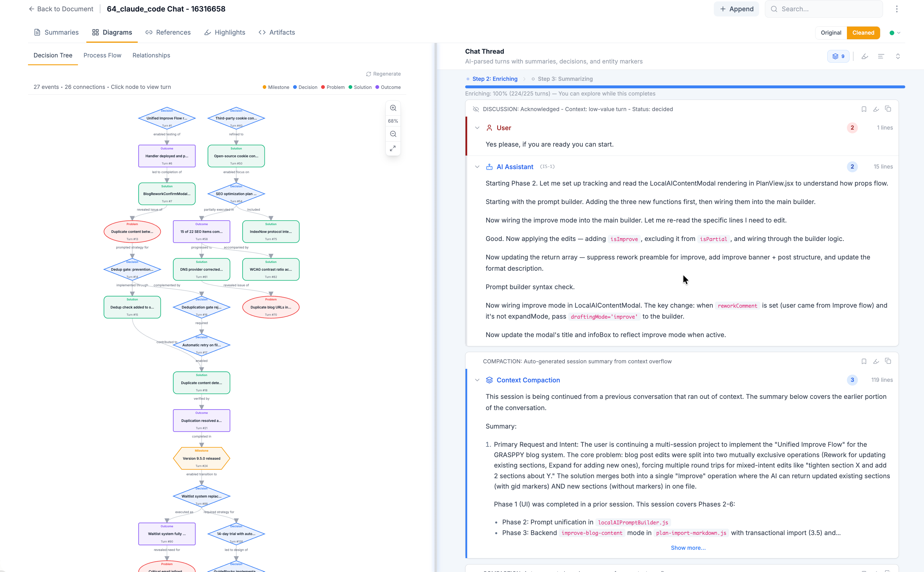Select the Decision Tree subtab
924x572 pixels.
53,56
